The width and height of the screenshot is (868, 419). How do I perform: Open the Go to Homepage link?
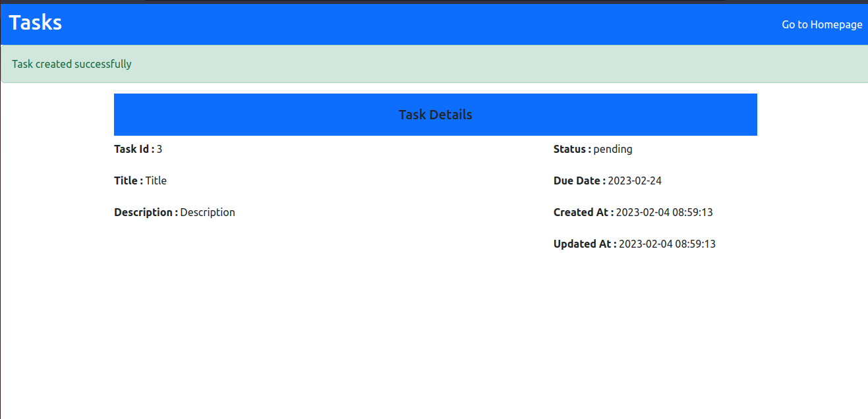822,24
